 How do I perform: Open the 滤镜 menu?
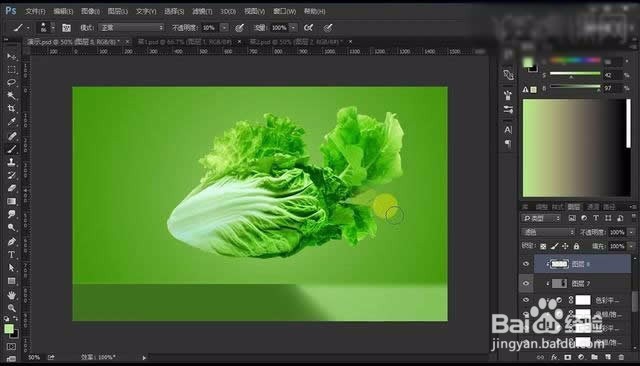pos(202,11)
